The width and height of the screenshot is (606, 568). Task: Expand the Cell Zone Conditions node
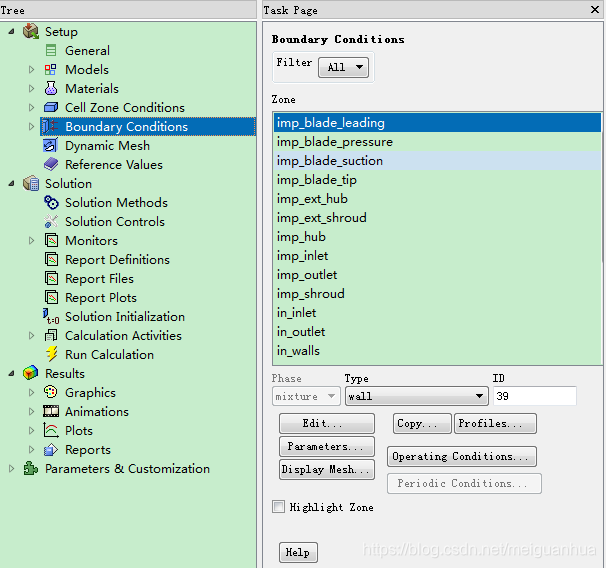(x=31, y=108)
